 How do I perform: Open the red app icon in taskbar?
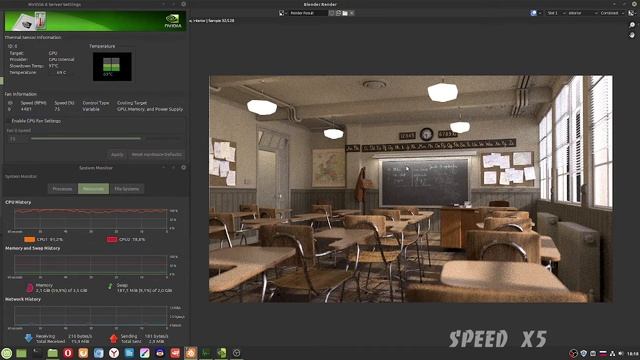[x=175, y=353]
